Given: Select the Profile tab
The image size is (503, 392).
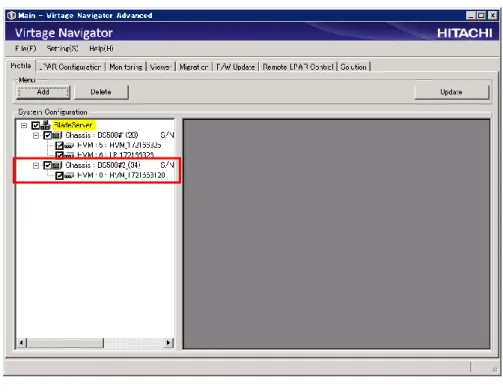Looking at the screenshot, I should coord(21,66).
